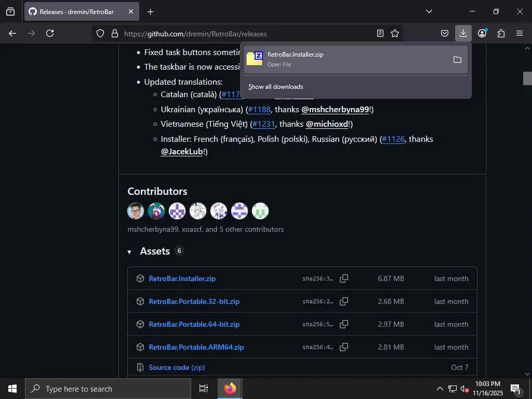
Task: Click the taskbar search box
Action: pyautogui.click(x=108, y=389)
